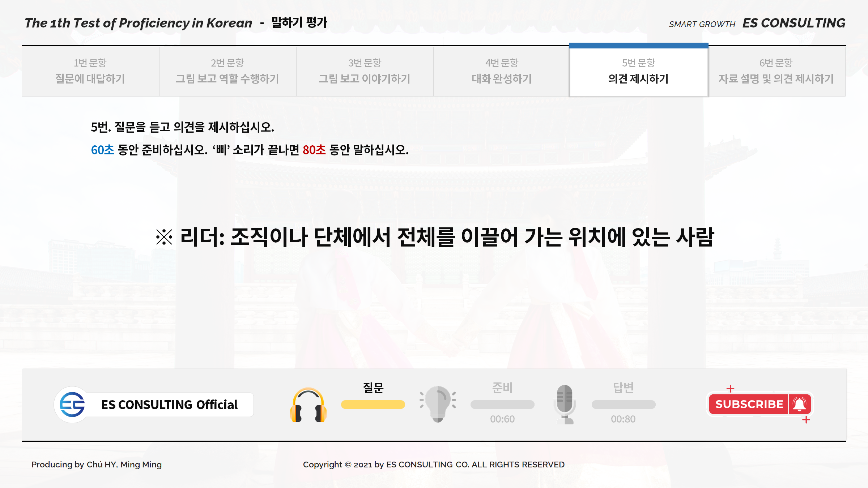Click the notification bell icon
The height and width of the screenshot is (488, 868).
coord(800,404)
